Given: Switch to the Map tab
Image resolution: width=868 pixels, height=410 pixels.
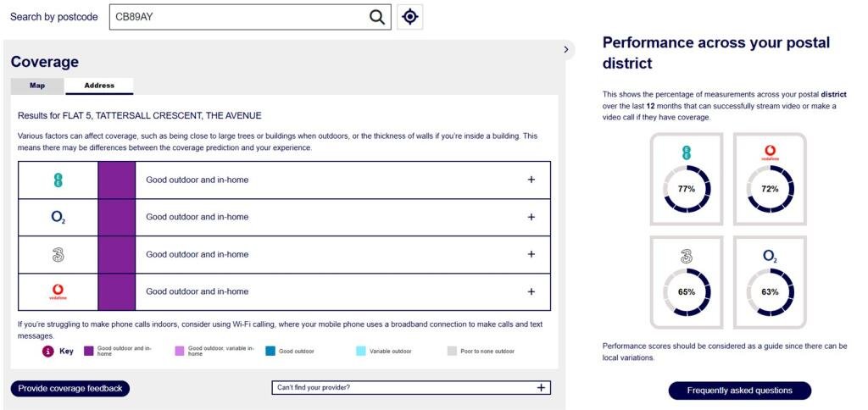Looking at the screenshot, I should click(37, 86).
